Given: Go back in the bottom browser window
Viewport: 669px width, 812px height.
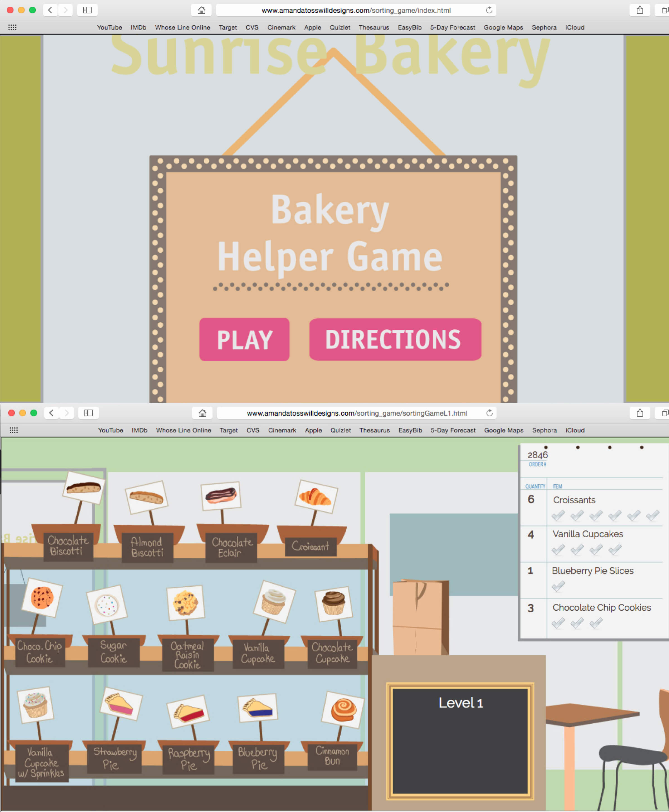Looking at the screenshot, I should [x=51, y=413].
